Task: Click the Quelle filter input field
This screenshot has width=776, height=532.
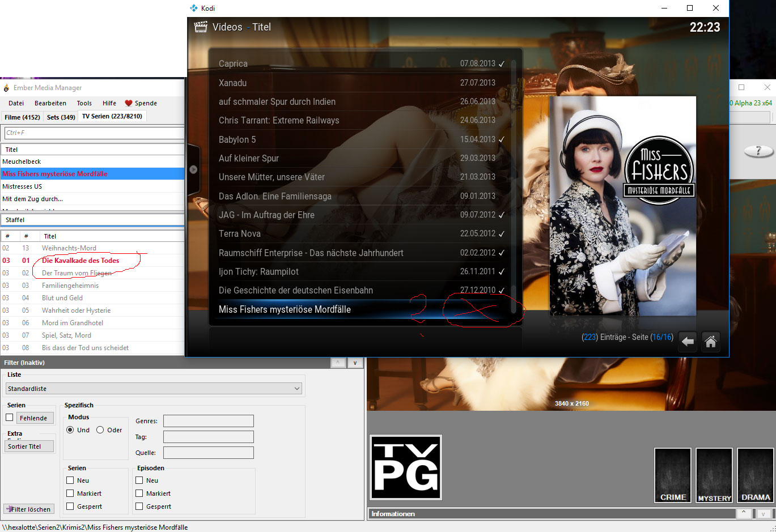Action: tap(208, 453)
